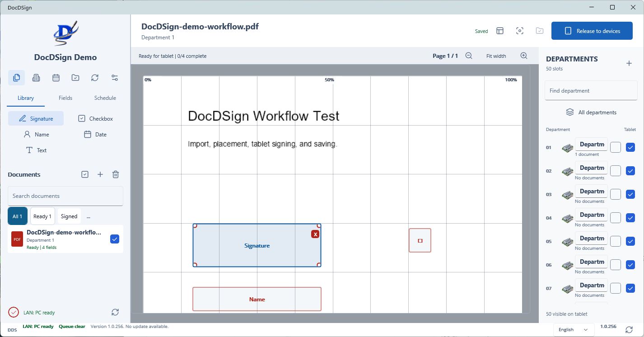644x337 pixels.
Task: Choose the Name field tool
Action: pos(36,135)
